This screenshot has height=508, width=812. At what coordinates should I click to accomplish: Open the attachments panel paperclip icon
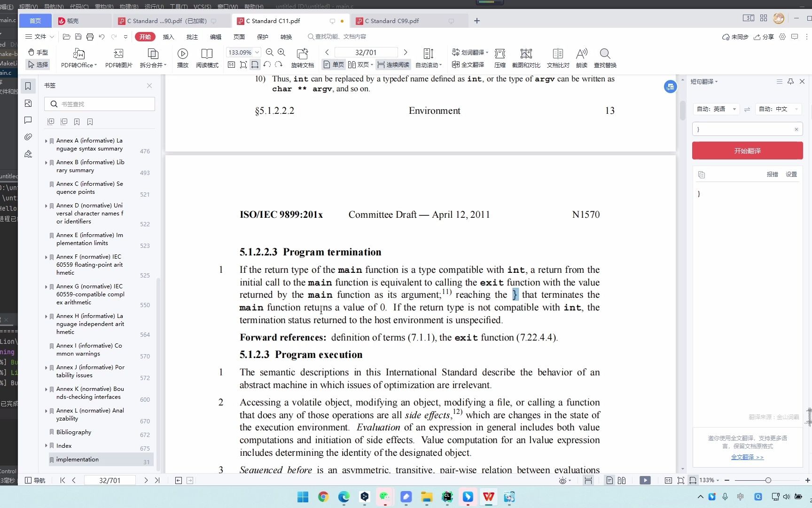click(x=28, y=137)
